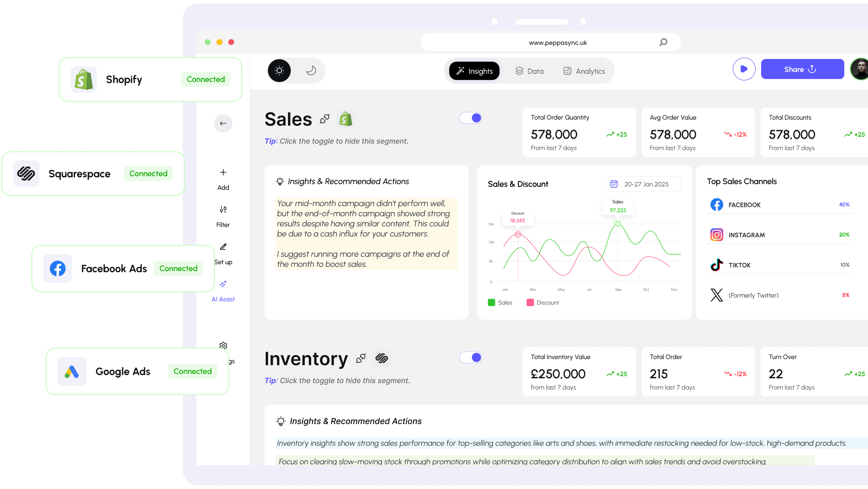868x489 pixels.
Task: Click the Shopify Connected badge
Action: [x=206, y=79]
